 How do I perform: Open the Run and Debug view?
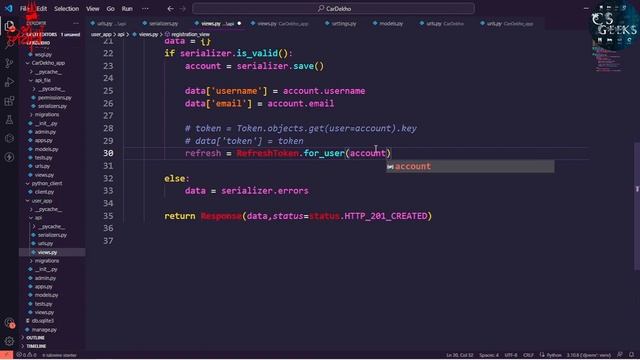coord(9,82)
